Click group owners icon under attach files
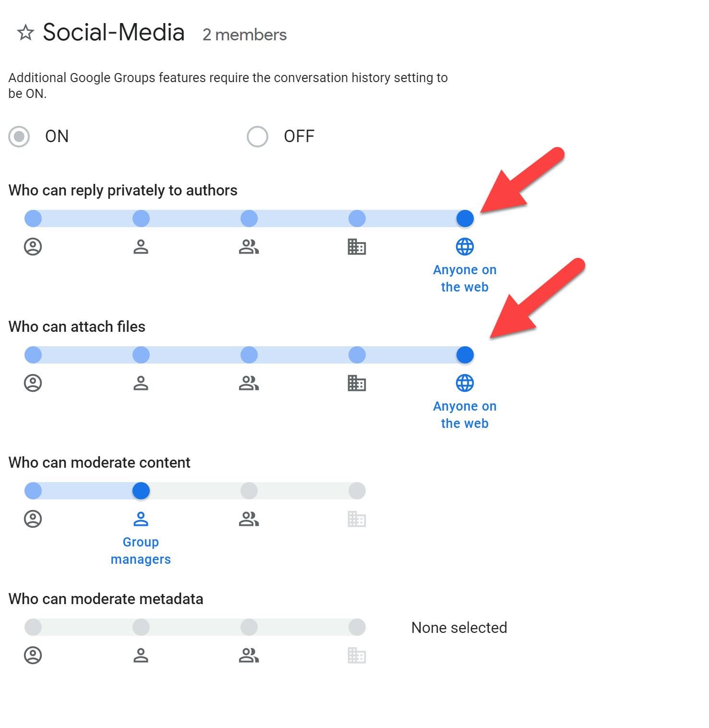 [x=33, y=383]
